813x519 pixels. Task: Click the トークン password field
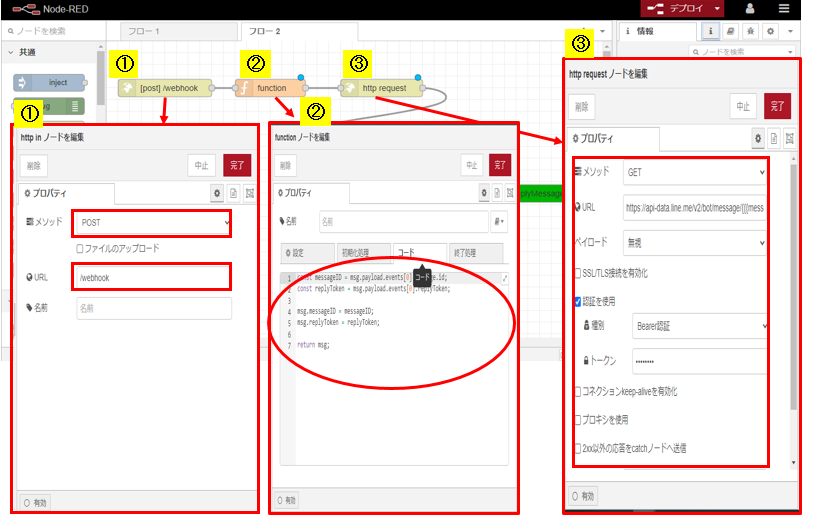click(x=699, y=361)
